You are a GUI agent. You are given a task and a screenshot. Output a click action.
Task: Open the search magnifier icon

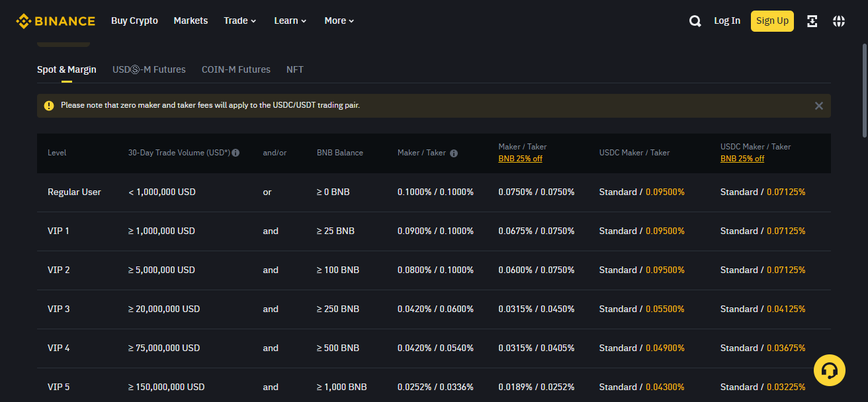[x=695, y=21]
